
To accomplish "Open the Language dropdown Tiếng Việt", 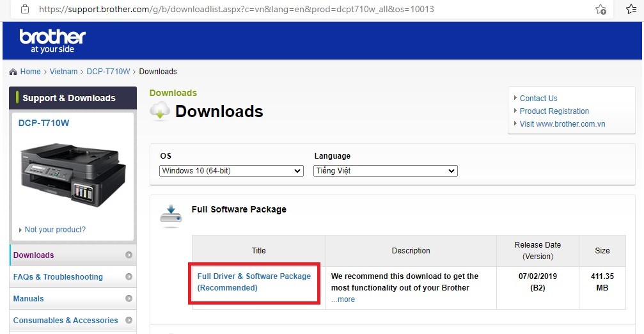I will (385, 170).
